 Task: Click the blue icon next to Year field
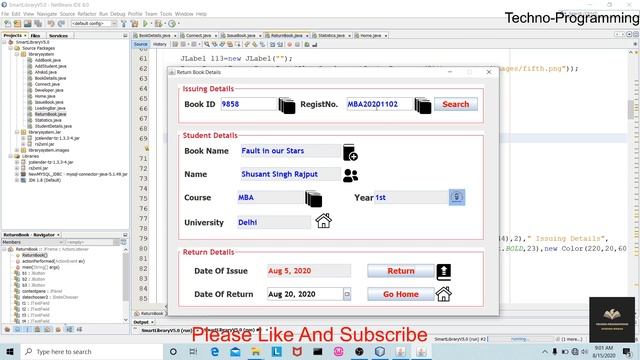pos(457,197)
